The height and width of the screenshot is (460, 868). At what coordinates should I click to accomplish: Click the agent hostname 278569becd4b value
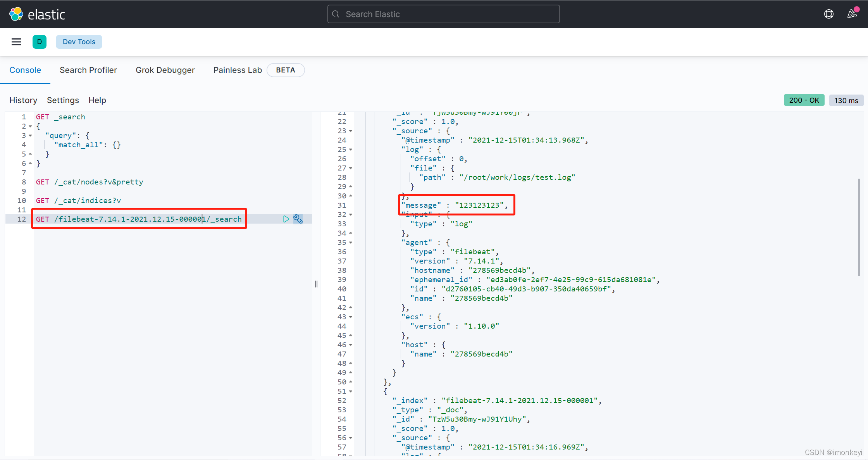click(x=499, y=270)
